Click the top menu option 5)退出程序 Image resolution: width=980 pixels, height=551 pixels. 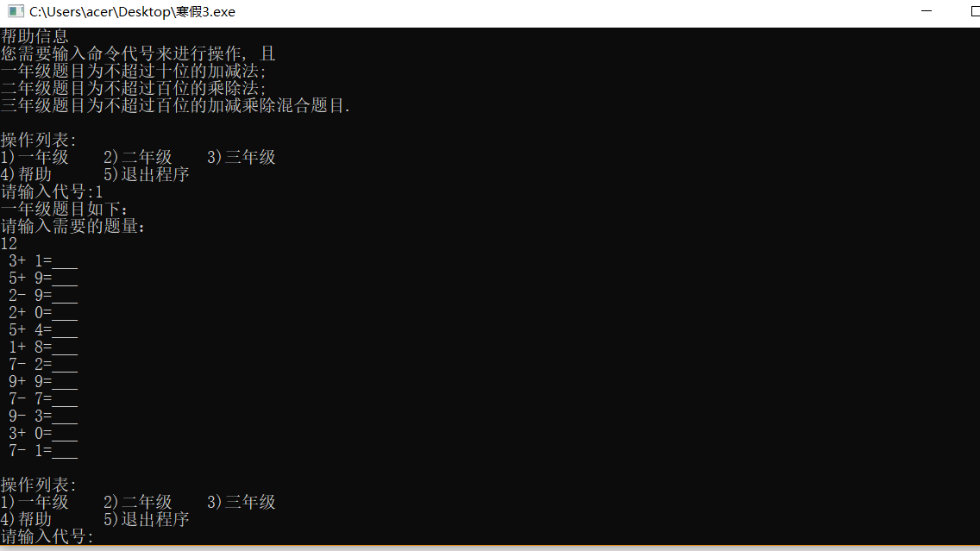(147, 174)
